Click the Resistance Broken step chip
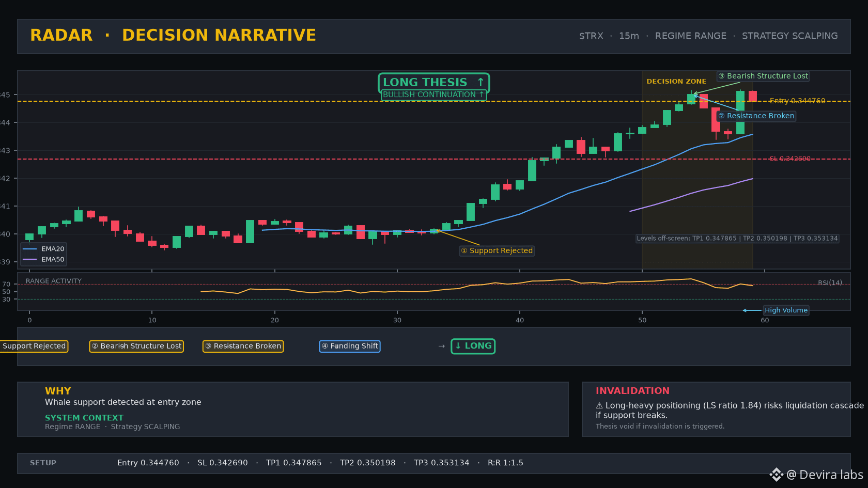The image size is (868, 488). (x=243, y=346)
